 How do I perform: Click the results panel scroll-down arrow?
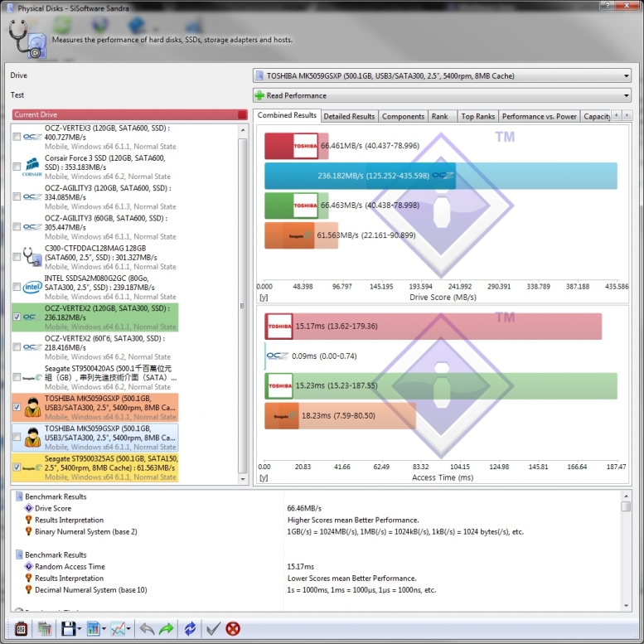(x=626, y=605)
